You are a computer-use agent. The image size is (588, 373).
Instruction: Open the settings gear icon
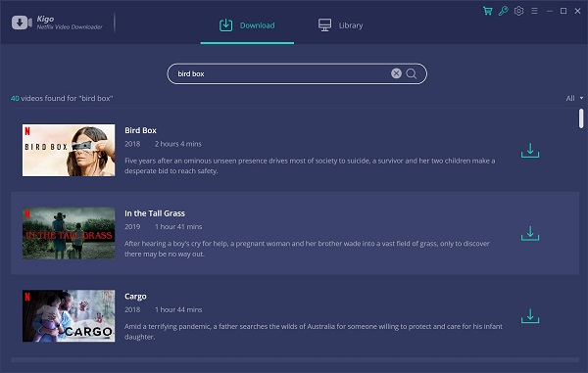coord(518,11)
